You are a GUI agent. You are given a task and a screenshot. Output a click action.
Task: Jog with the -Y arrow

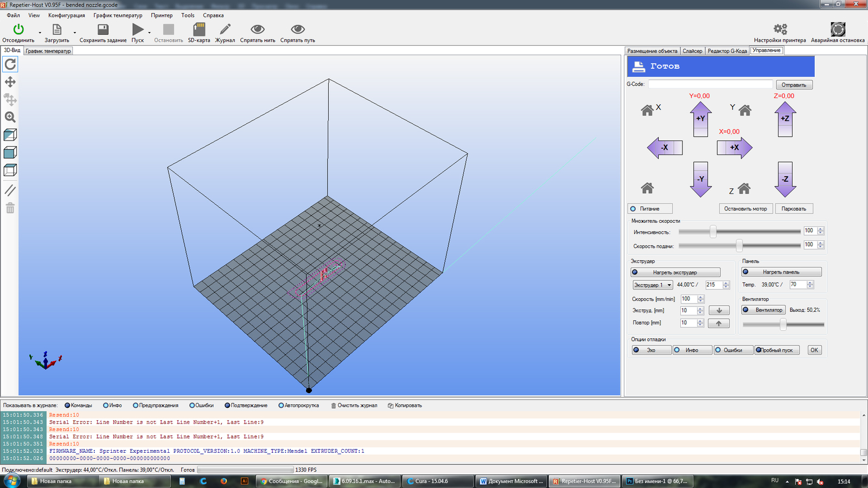click(700, 179)
